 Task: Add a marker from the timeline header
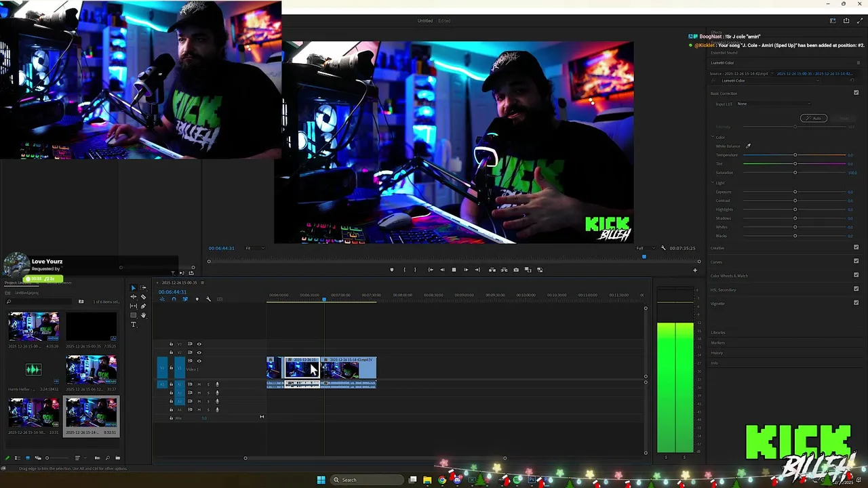[x=197, y=299]
